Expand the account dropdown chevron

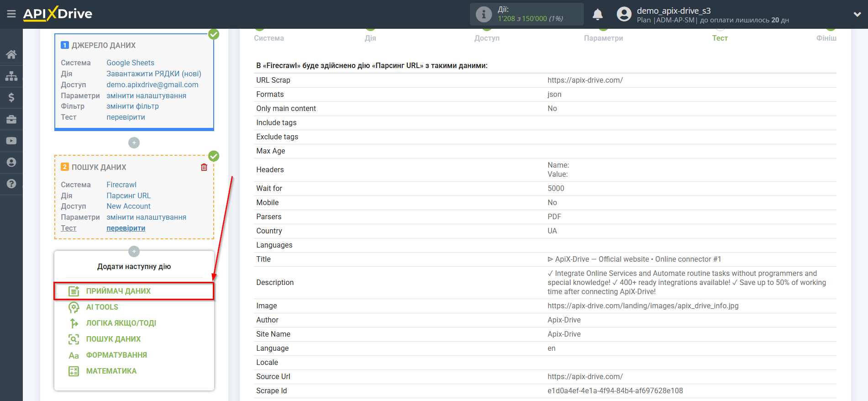coord(857,14)
